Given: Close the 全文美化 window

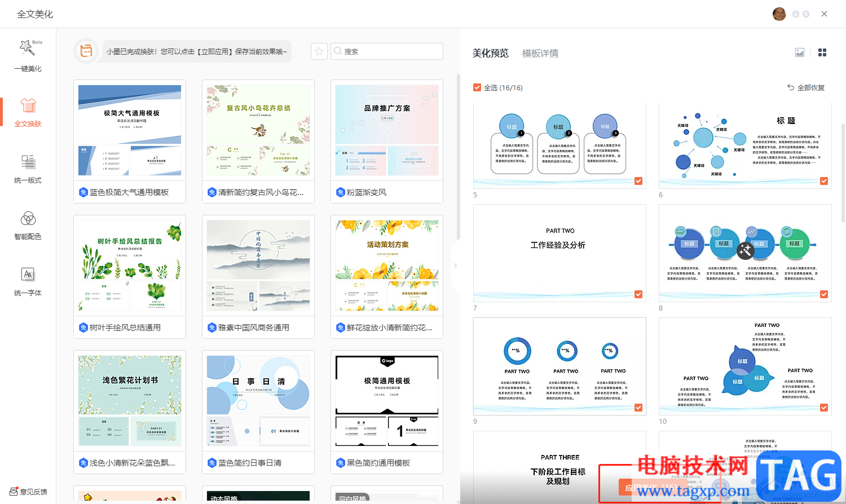Looking at the screenshot, I should click(x=824, y=14).
